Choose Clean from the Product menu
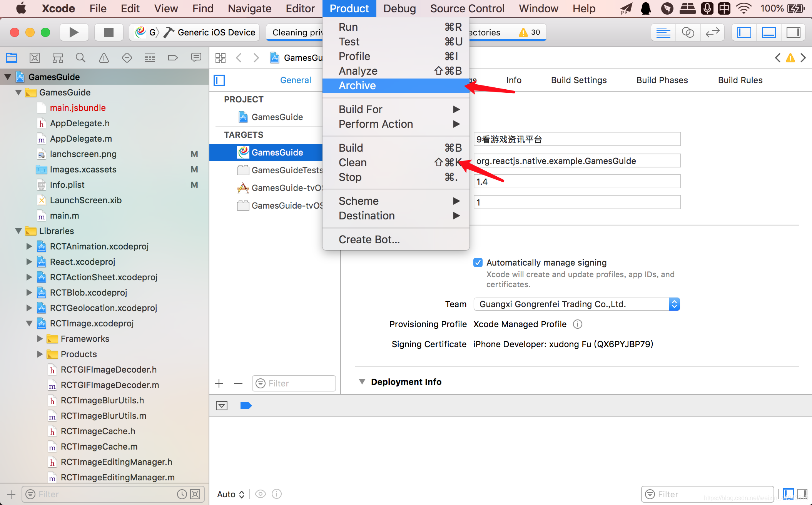The width and height of the screenshot is (812, 505). 396,162
